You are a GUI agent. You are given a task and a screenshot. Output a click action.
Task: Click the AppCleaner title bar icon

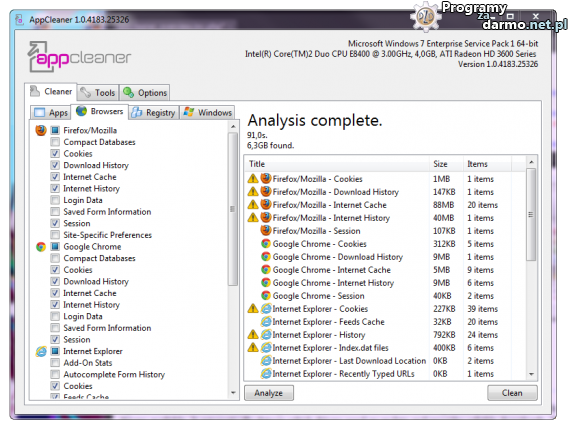(20, 20)
